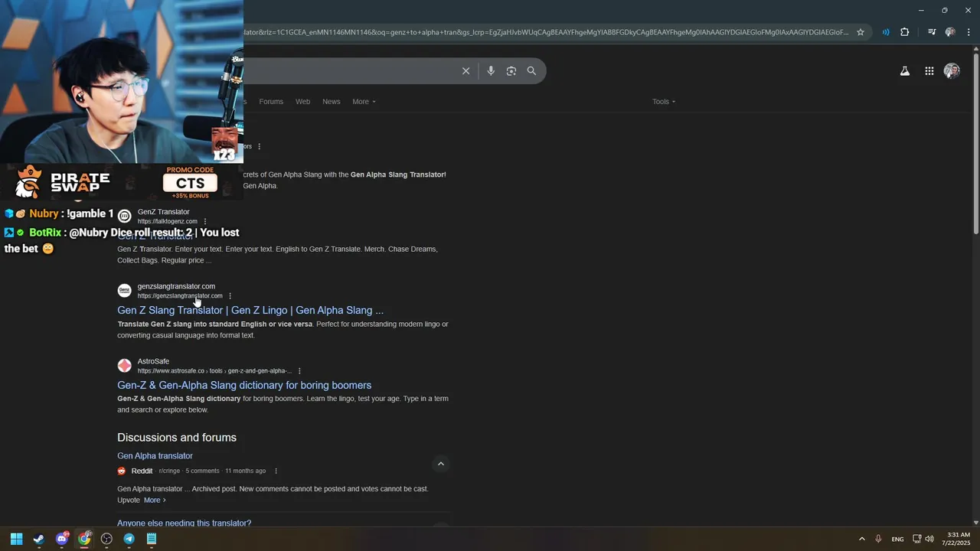
Task: Open 'Anyone else needing this translator?' link
Action: (x=184, y=523)
